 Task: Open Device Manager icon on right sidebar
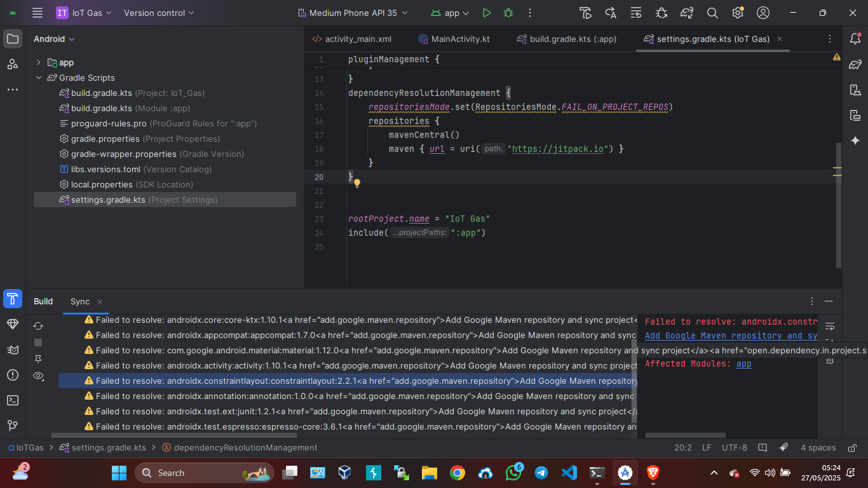[855, 90]
